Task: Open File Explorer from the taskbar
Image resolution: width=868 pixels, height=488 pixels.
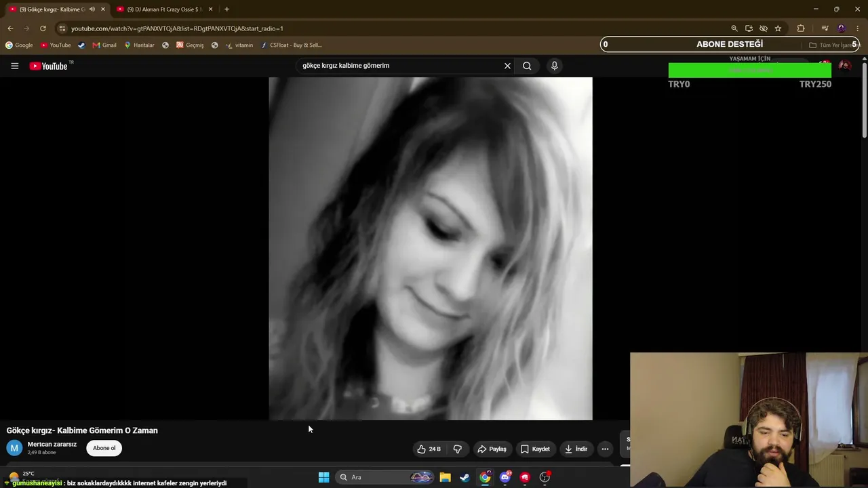Action: click(445, 477)
